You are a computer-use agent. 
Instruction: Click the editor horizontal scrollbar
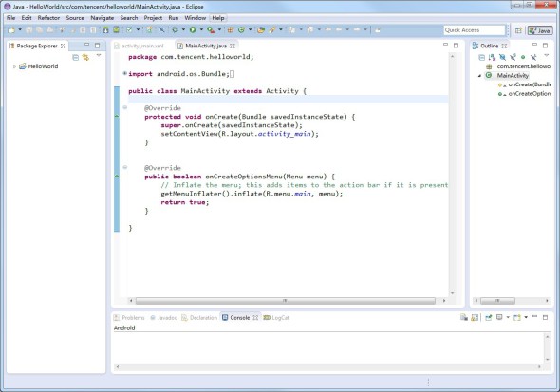pyautogui.click(x=285, y=301)
